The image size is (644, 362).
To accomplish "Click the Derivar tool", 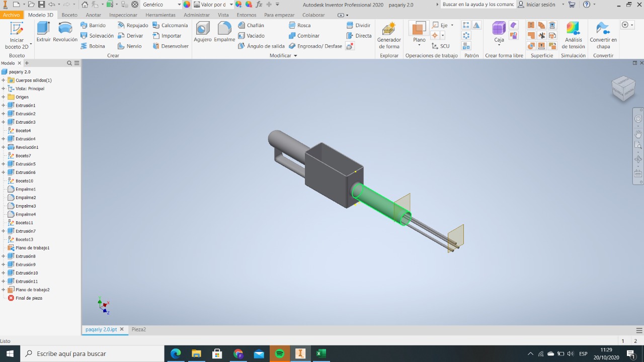I will 130,36.
